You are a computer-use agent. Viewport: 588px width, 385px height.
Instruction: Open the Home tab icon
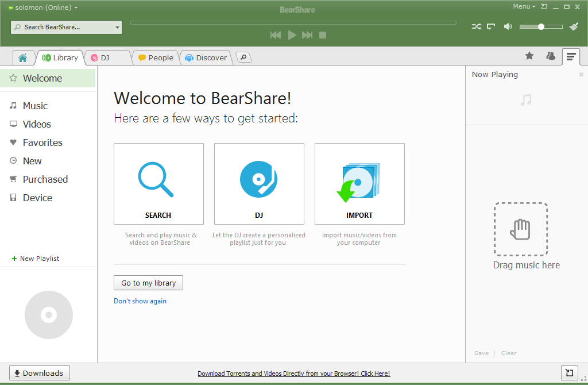pyautogui.click(x=23, y=58)
